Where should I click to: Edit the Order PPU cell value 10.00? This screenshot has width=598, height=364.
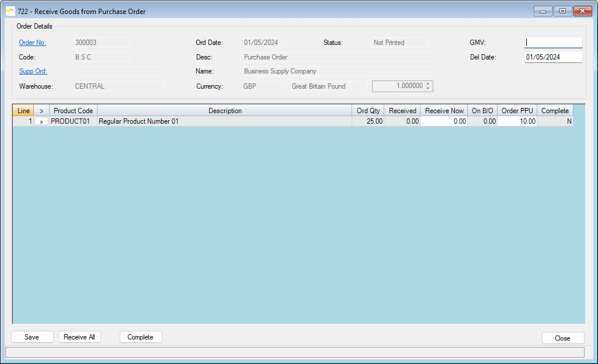pyautogui.click(x=517, y=121)
